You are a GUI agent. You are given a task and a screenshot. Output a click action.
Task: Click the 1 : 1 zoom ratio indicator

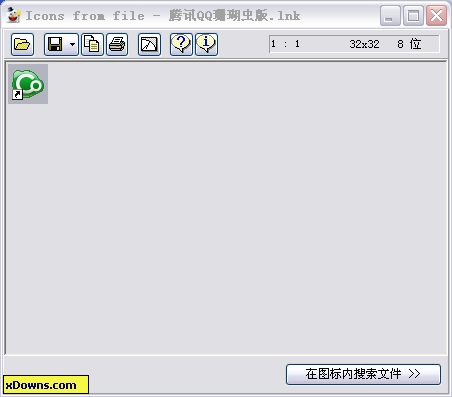tap(285, 44)
